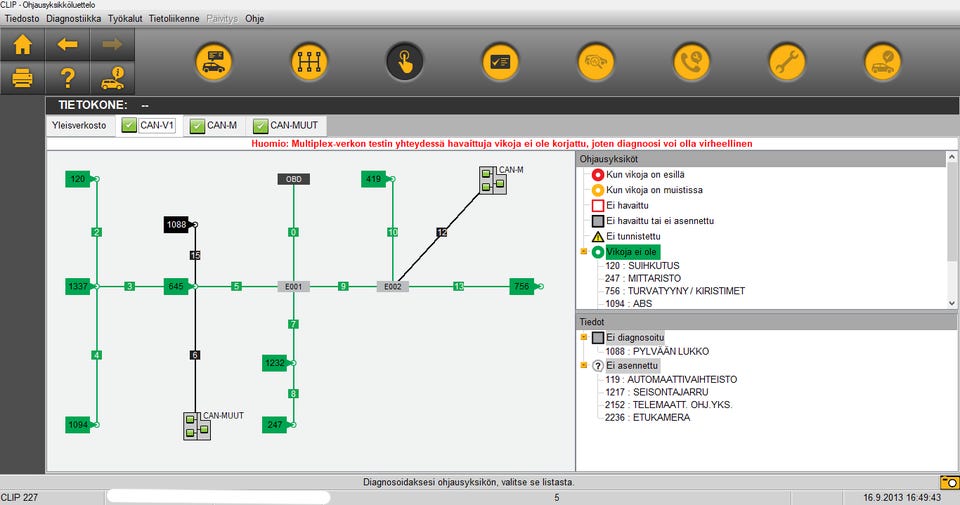
Task: Open the checklist screen round icon
Action: [500, 62]
